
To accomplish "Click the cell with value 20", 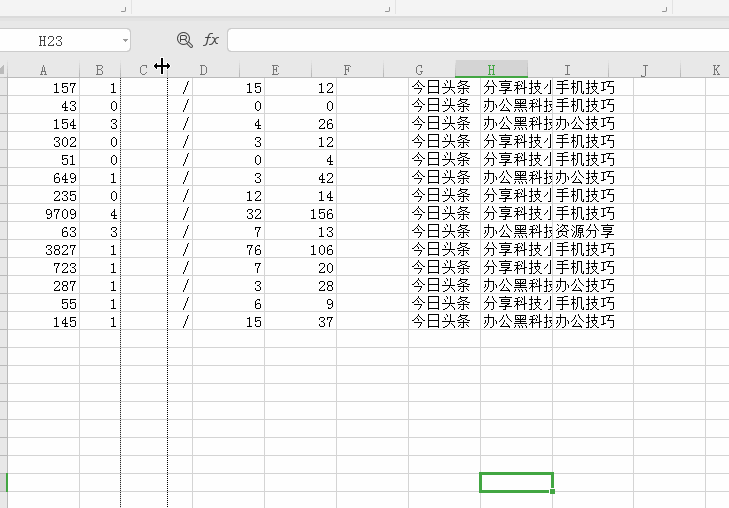I will coord(300,268).
